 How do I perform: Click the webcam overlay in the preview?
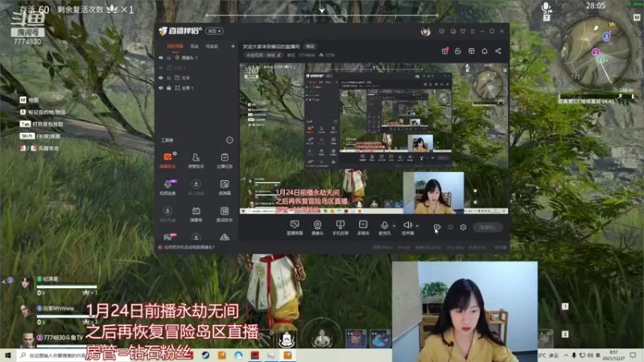tap(433, 193)
